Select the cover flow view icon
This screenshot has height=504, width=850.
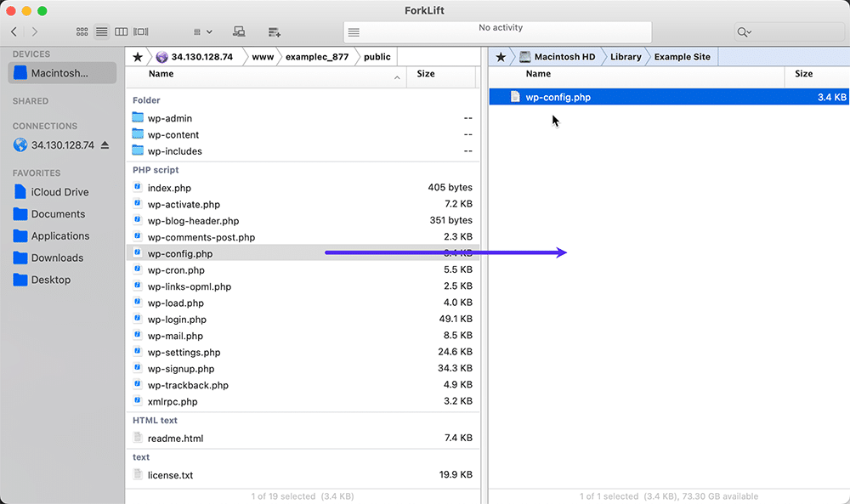(139, 31)
